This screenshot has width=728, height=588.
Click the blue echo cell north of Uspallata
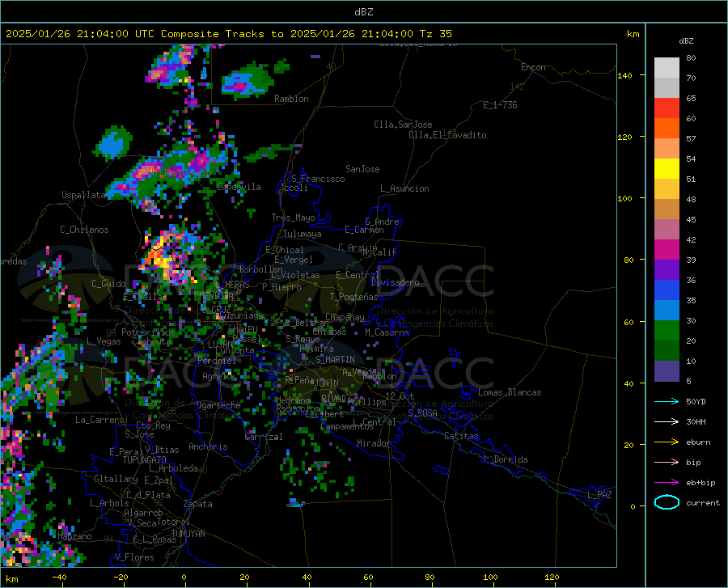(x=112, y=143)
